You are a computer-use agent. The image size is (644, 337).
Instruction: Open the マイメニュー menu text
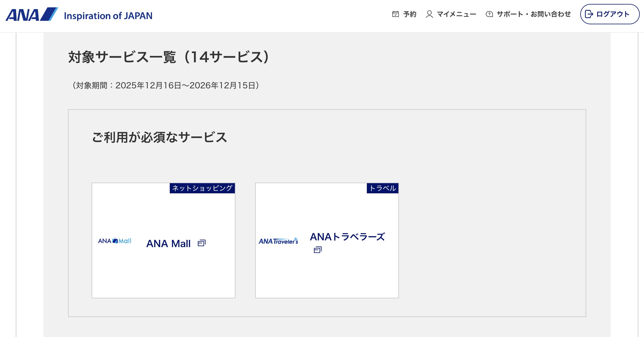point(456,14)
